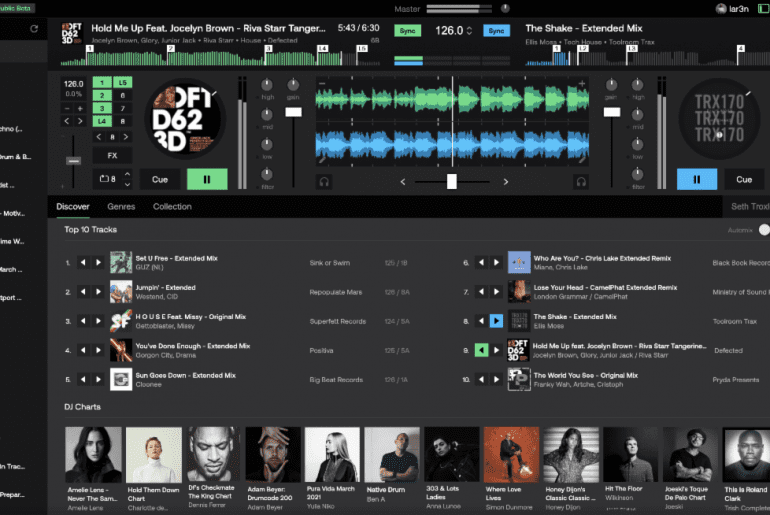Click the right deck filter knob
Screen dimensions: 770x515
pyautogui.click(x=637, y=174)
